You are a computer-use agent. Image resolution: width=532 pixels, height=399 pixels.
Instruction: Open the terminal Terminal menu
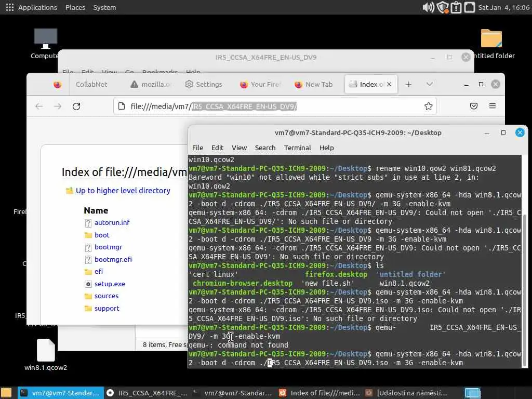297,148
